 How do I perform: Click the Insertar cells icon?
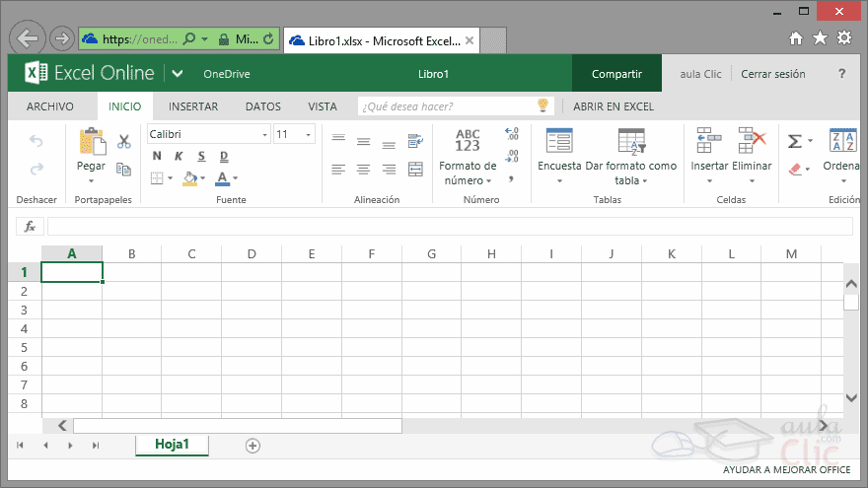click(706, 141)
